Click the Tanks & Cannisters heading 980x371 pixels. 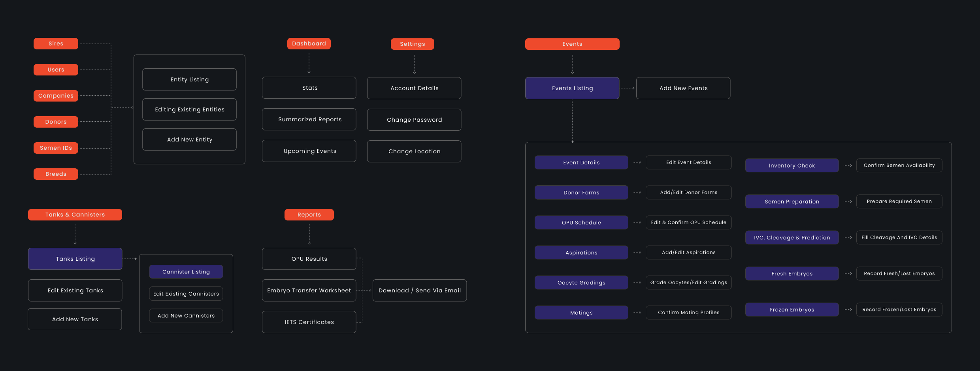point(75,215)
